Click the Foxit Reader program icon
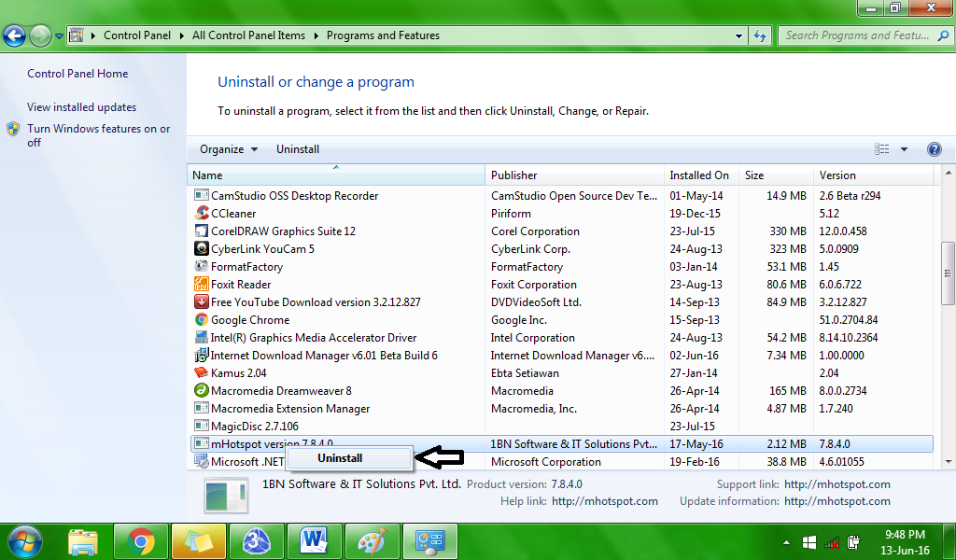The width and height of the screenshot is (956, 560). (202, 284)
